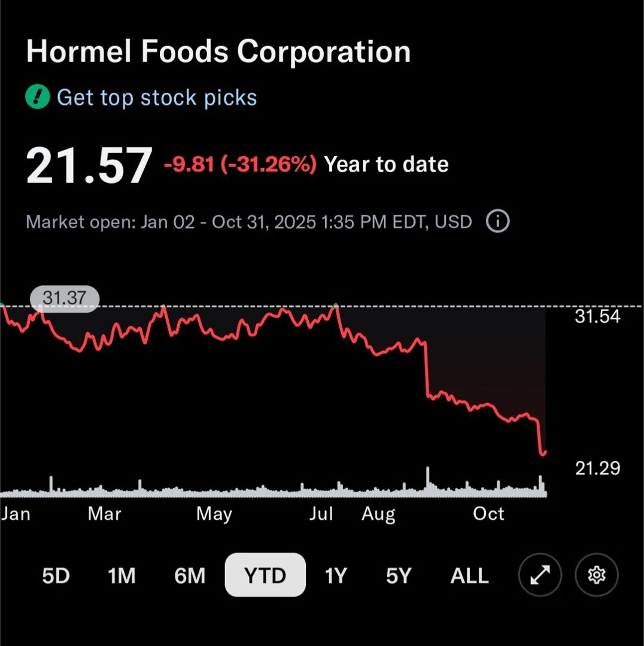
Task: Click the 21.29 low price axis label
Action: 597,468
